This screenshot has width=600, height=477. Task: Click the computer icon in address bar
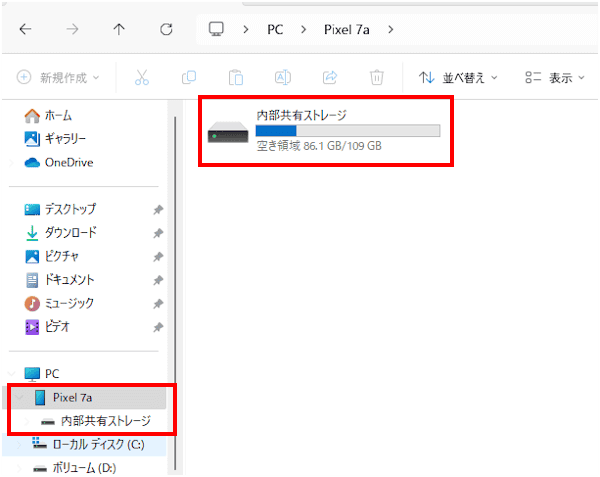point(216,29)
